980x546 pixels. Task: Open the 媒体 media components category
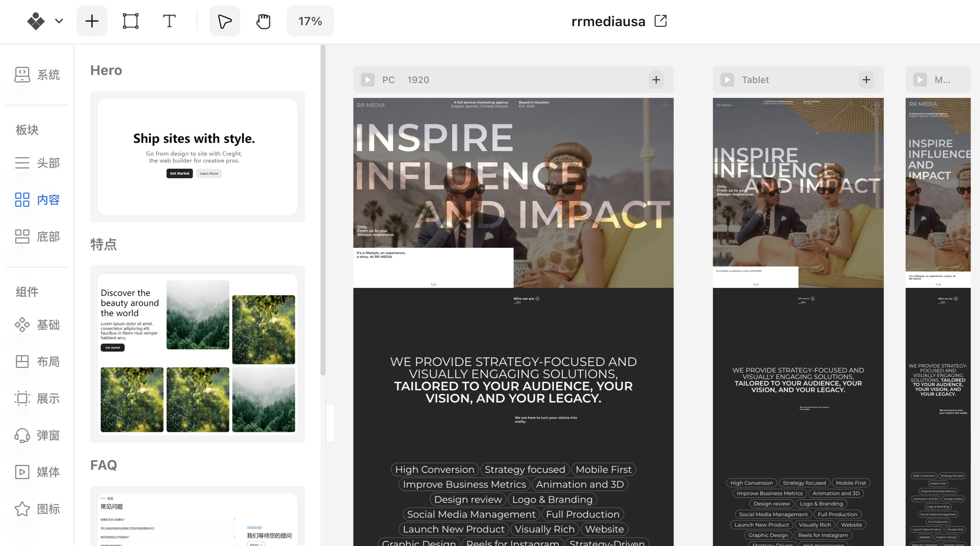tap(37, 472)
